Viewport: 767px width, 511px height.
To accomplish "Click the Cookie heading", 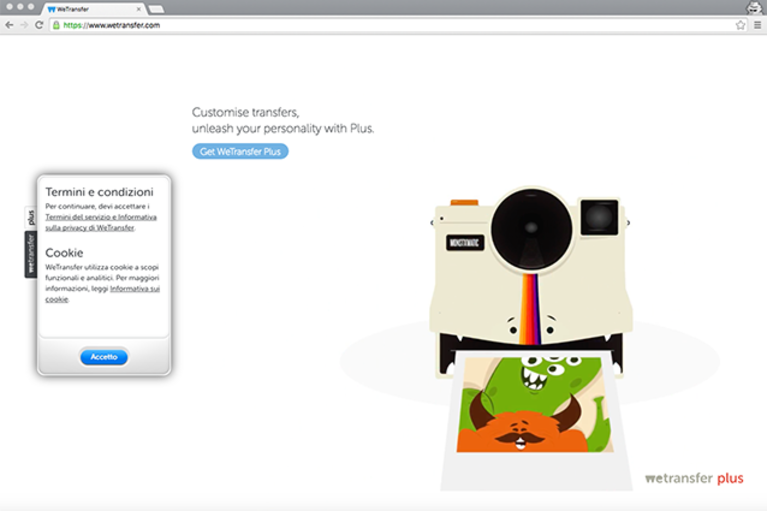I will pyautogui.click(x=64, y=253).
